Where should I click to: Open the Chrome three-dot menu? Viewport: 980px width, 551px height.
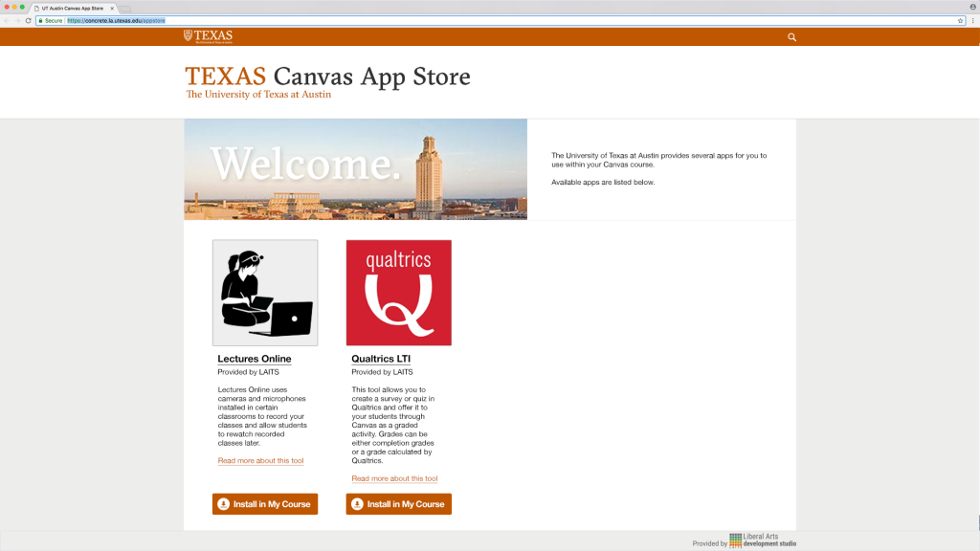click(973, 21)
